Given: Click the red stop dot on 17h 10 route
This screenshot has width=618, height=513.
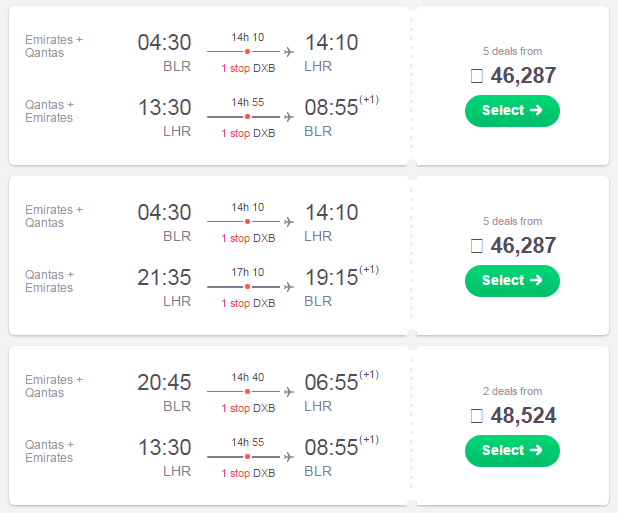Looking at the screenshot, I should (247, 287).
